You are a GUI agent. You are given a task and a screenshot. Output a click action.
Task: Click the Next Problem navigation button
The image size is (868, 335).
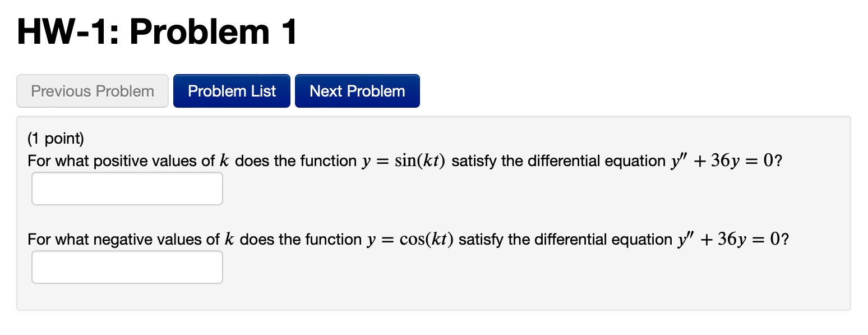coord(357,90)
